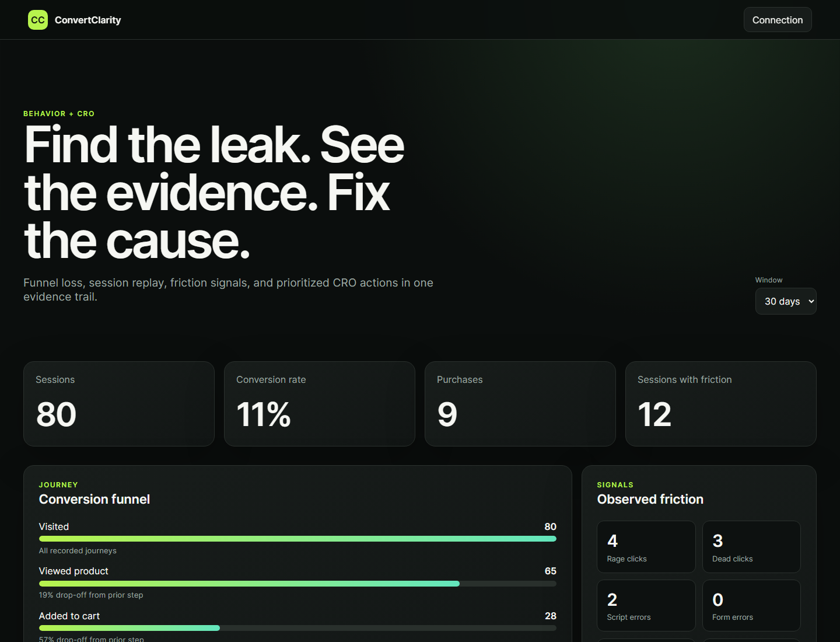Select the Rage clicks signal tile
The image size is (840, 642).
pos(646,547)
